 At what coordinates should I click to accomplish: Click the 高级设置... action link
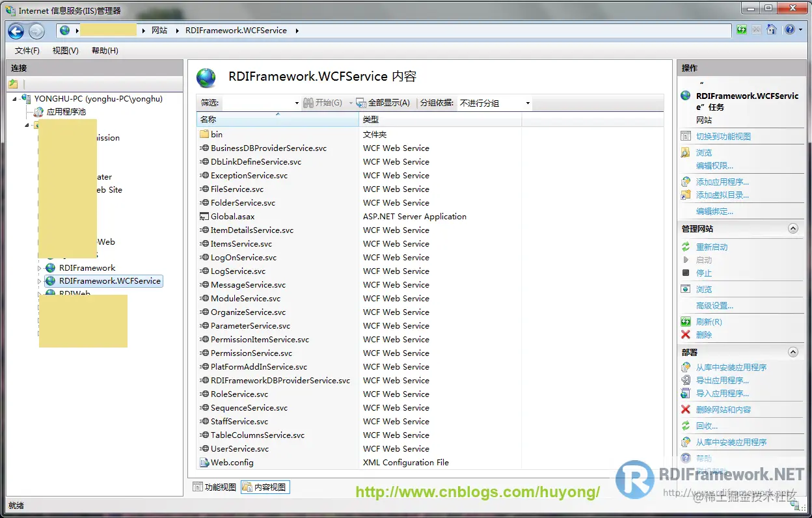pyautogui.click(x=714, y=306)
